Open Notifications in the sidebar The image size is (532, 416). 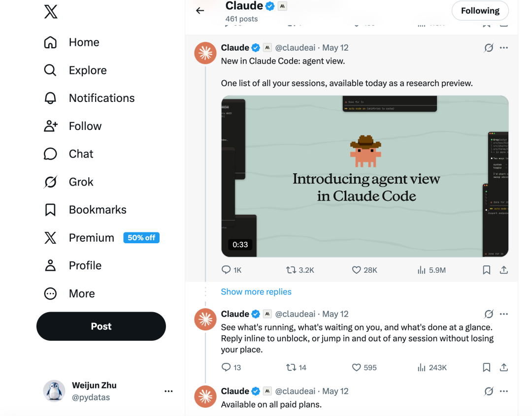point(89,98)
